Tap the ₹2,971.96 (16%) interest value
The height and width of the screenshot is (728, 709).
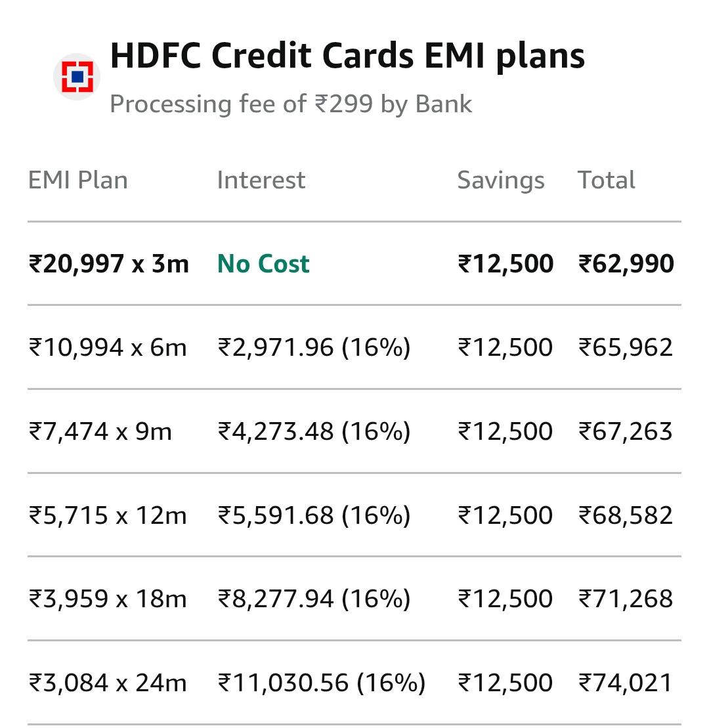pyautogui.click(x=314, y=347)
